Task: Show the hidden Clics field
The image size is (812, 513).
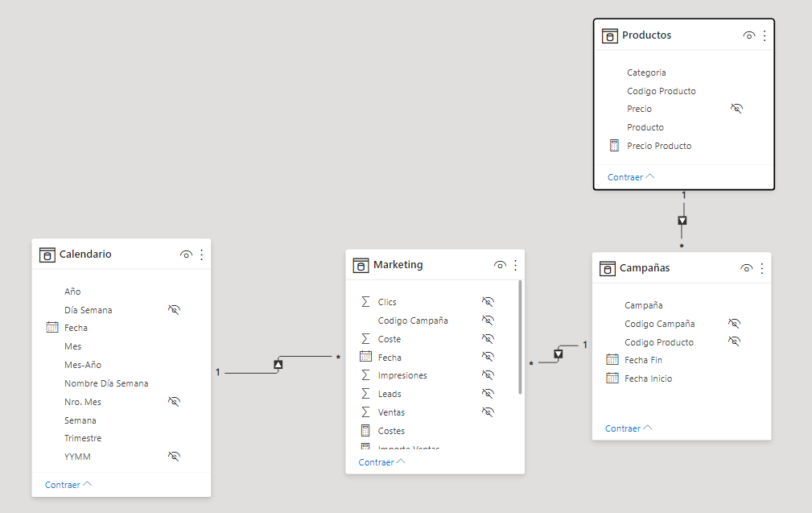Action: [x=488, y=302]
